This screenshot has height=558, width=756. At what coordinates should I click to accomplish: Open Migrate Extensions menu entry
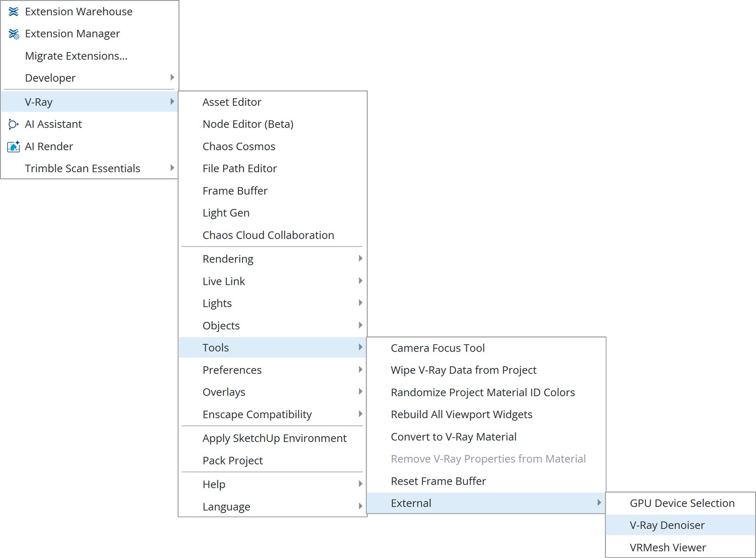click(x=89, y=56)
